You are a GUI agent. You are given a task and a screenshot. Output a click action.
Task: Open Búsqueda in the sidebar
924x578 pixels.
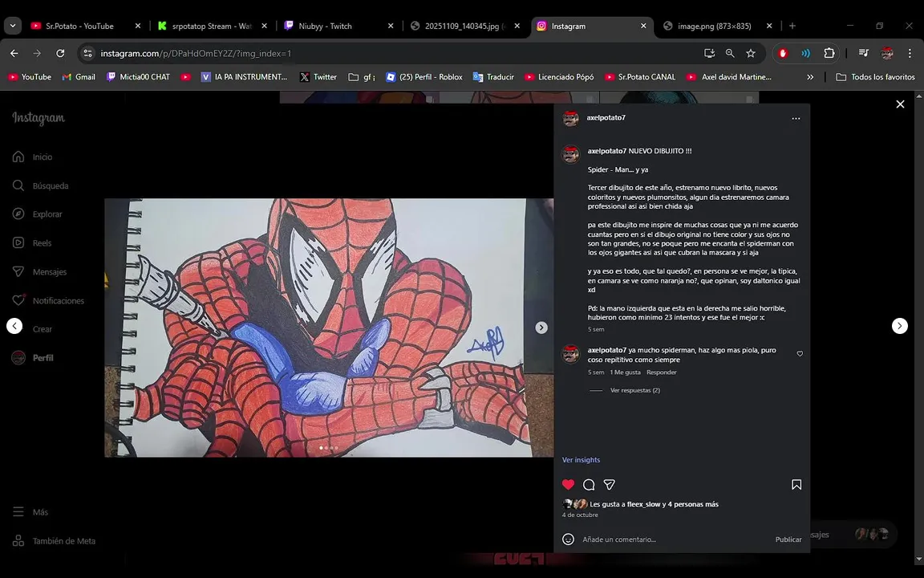click(40, 185)
